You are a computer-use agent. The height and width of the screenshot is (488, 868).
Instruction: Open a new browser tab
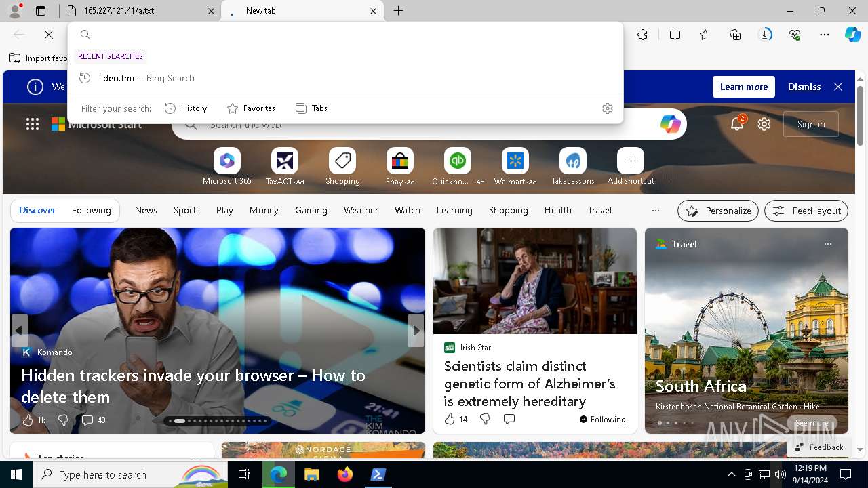click(x=399, y=11)
